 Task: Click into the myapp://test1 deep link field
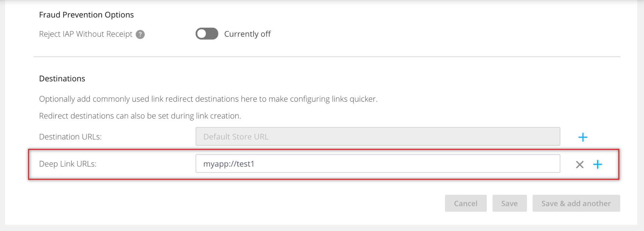(x=378, y=163)
